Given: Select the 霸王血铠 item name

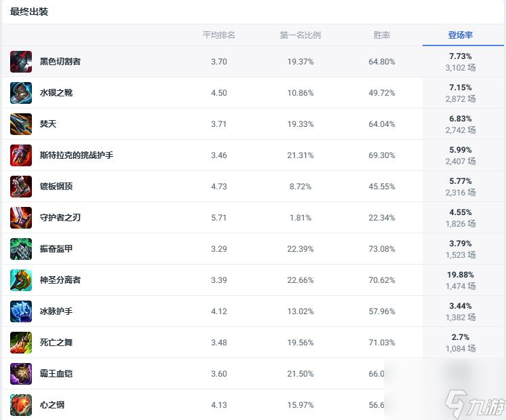Looking at the screenshot, I should pos(56,373).
